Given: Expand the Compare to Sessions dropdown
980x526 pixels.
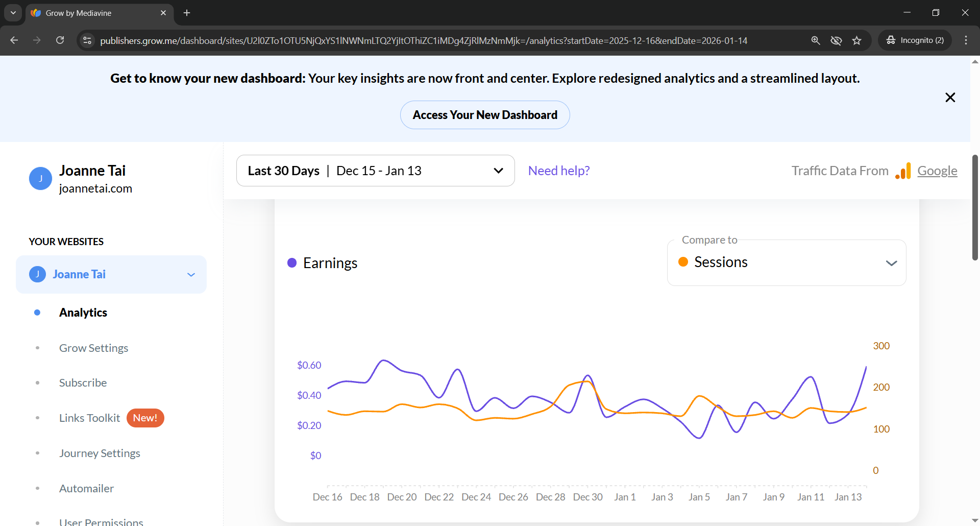Looking at the screenshot, I should point(787,262).
